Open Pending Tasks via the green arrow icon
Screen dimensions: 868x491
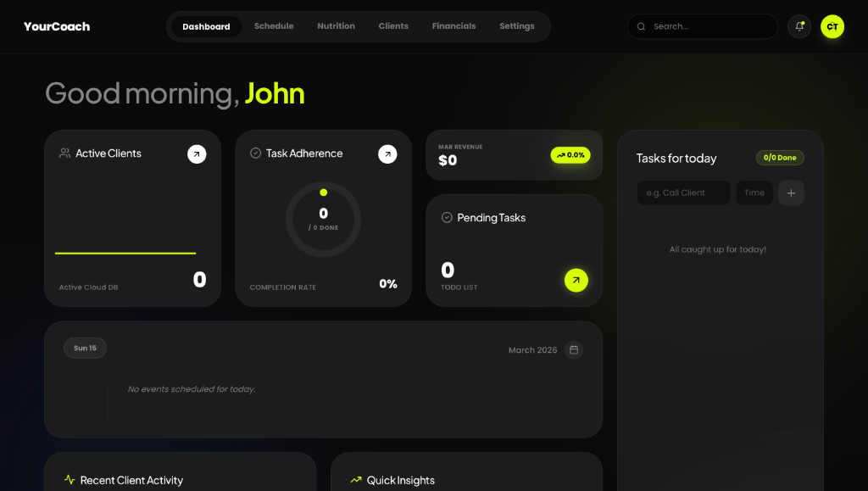(576, 280)
